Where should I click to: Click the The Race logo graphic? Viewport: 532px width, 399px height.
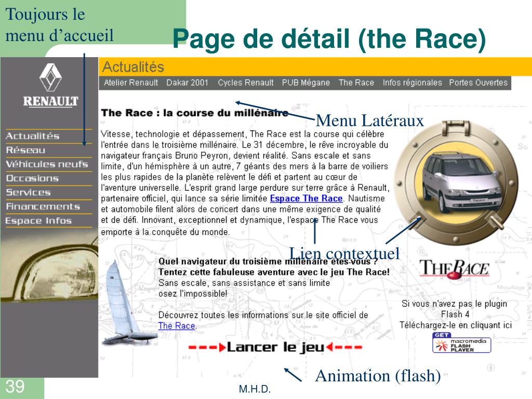(x=455, y=270)
